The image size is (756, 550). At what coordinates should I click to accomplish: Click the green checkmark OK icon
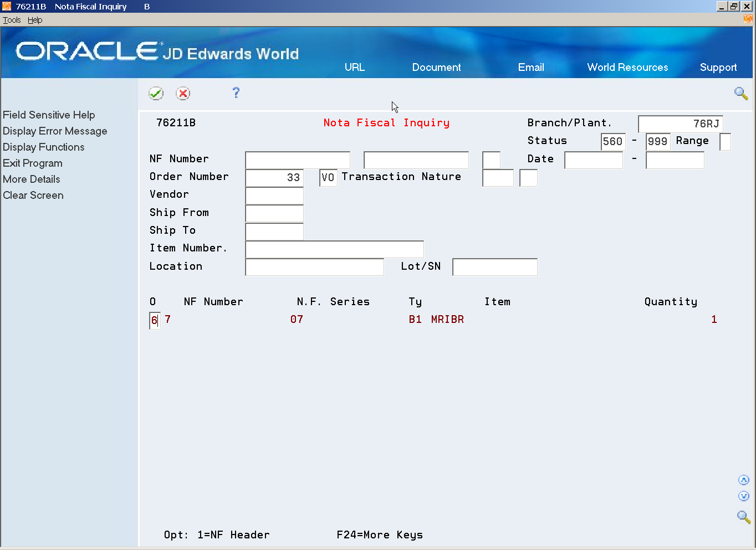click(x=156, y=93)
